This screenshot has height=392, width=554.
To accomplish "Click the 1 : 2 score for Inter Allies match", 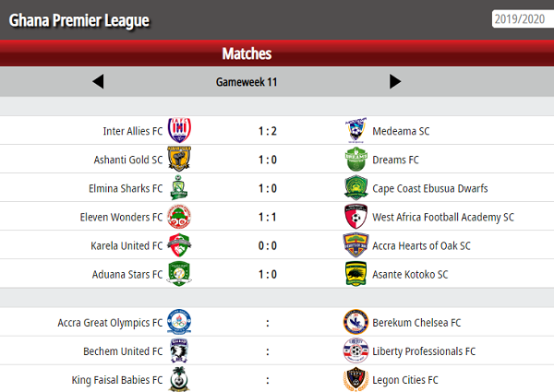I will (x=268, y=131).
